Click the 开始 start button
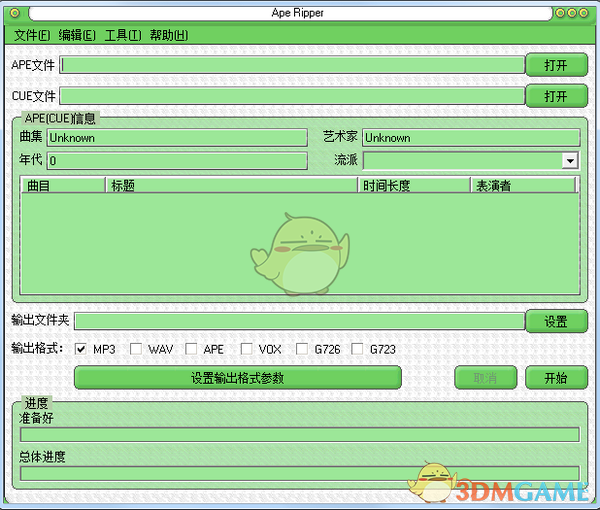 [x=556, y=378]
